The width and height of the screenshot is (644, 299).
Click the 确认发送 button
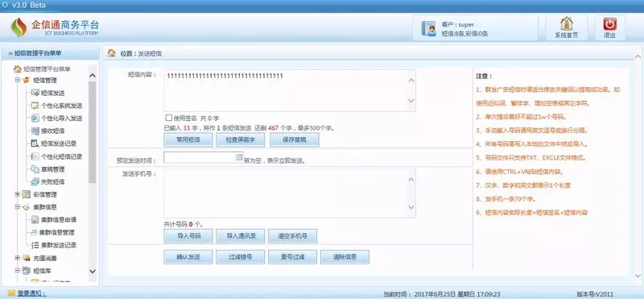click(x=188, y=257)
